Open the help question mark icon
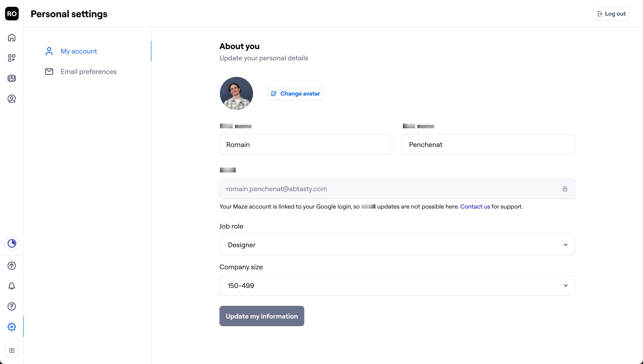 [x=12, y=306]
